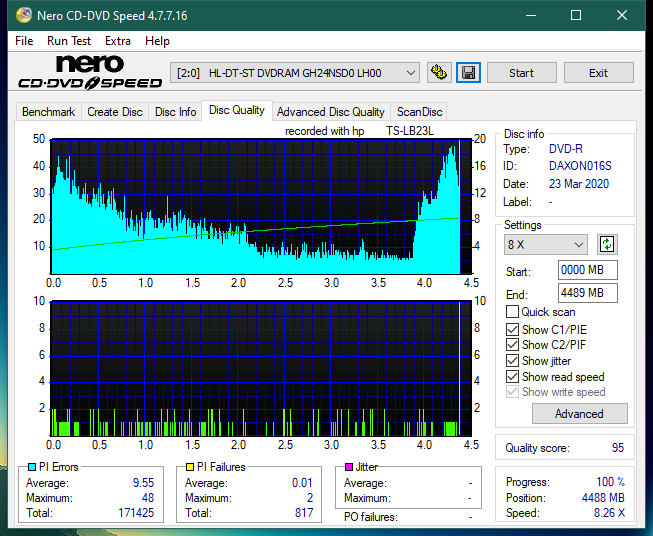653x536 pixels.
Task: Click the speed value 8.26 X
Action: 609,513
